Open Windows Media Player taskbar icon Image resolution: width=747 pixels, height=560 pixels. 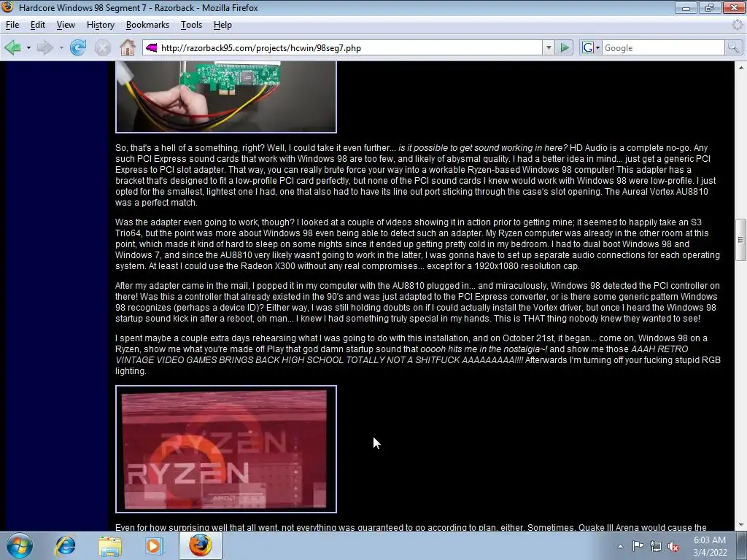pyautogui.click(x=154, y=545)
